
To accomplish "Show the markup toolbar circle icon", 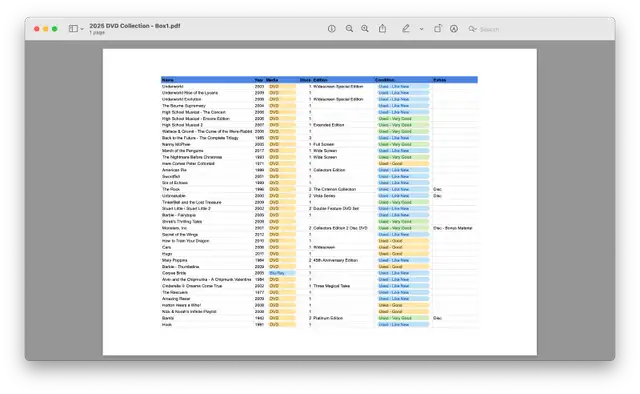I will click(x=454, y=29).
